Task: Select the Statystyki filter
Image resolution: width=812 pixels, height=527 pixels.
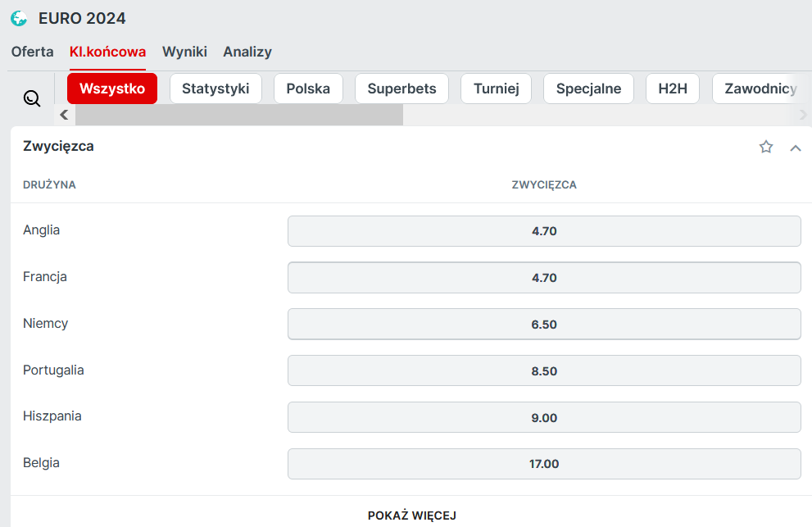Action: 215,89
